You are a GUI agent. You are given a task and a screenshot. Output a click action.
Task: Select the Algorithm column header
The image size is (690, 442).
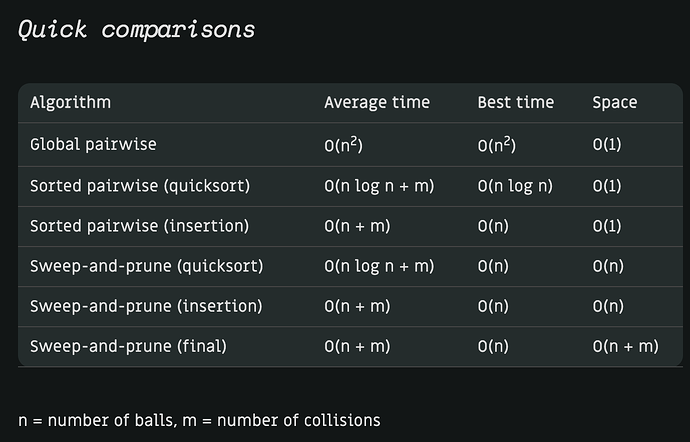(70, 103)
